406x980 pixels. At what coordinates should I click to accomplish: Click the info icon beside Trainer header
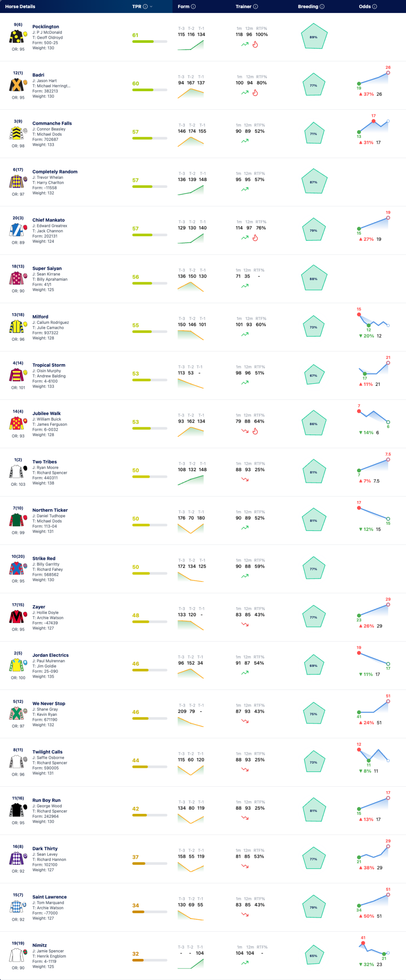point(256,7)
